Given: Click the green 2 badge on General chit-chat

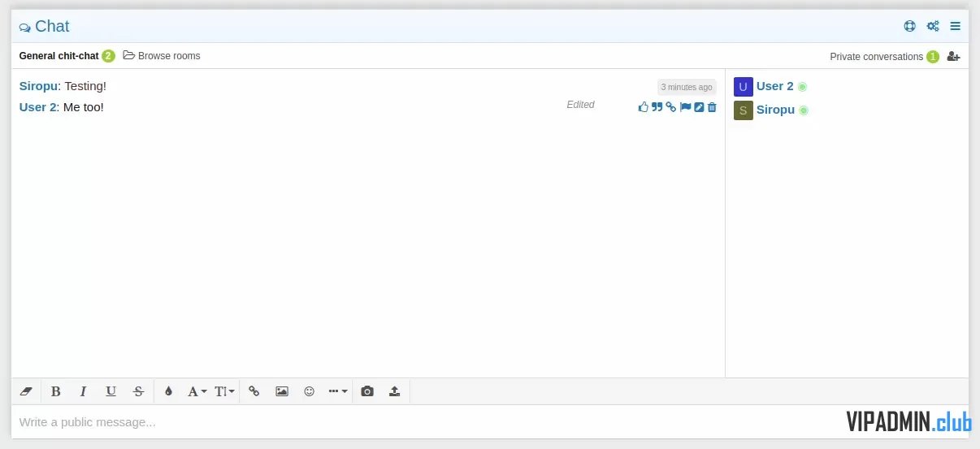Looking at the screenshot, I should coord(108,56).
